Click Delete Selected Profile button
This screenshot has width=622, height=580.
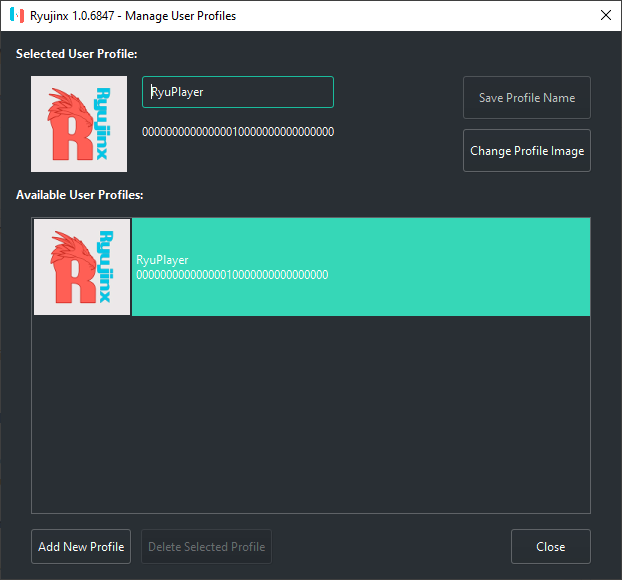point(206,547)
